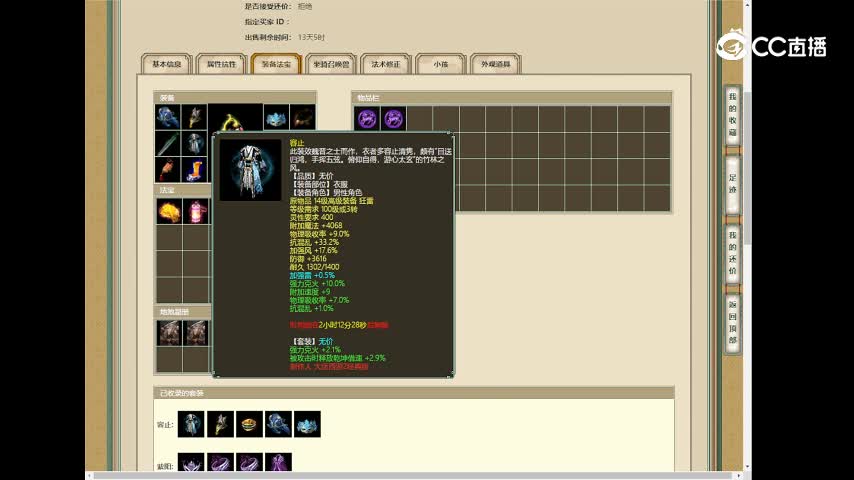Click the second 地煞星图 chart icon
The image size is (854, 480).
click(196, 333)
